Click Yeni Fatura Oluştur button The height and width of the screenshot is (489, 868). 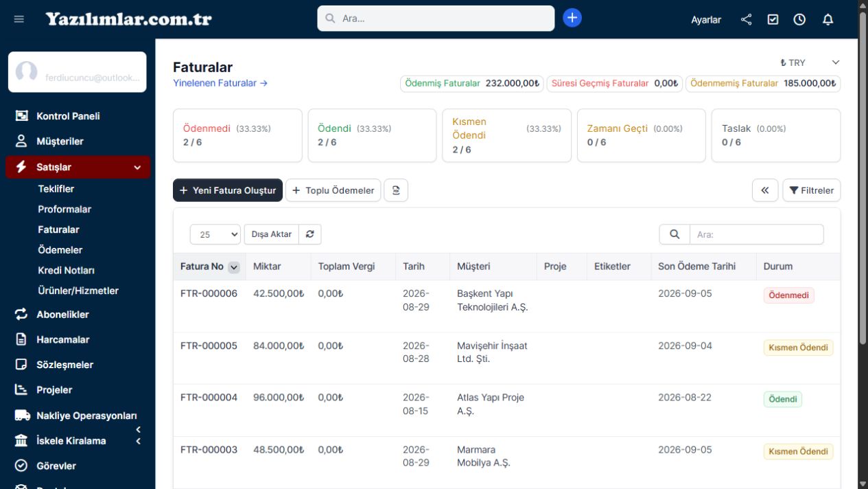click(228, 190)
